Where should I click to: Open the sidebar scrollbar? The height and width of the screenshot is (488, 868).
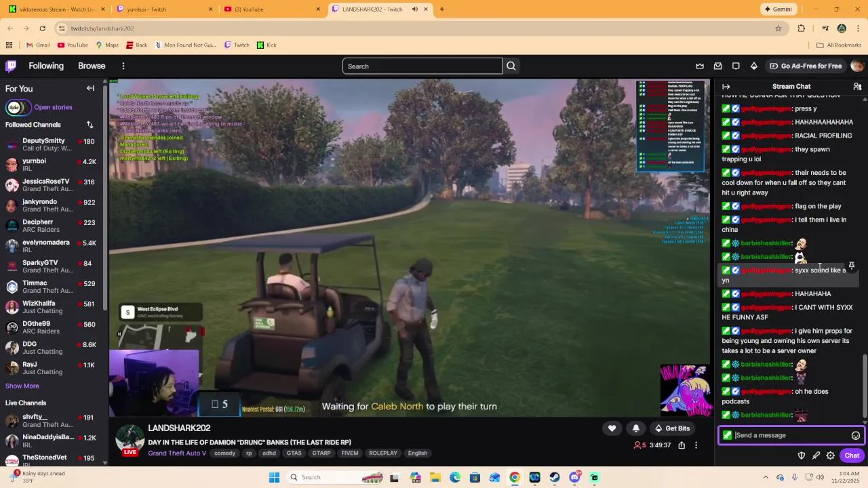(x=105, y=197)
